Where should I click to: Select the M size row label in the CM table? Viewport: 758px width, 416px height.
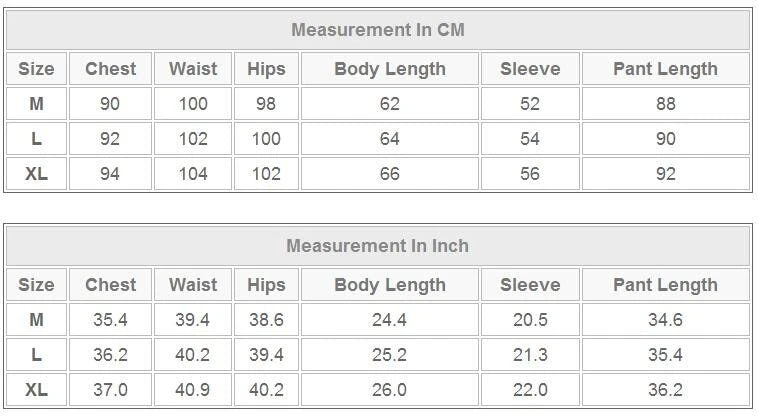36,104
